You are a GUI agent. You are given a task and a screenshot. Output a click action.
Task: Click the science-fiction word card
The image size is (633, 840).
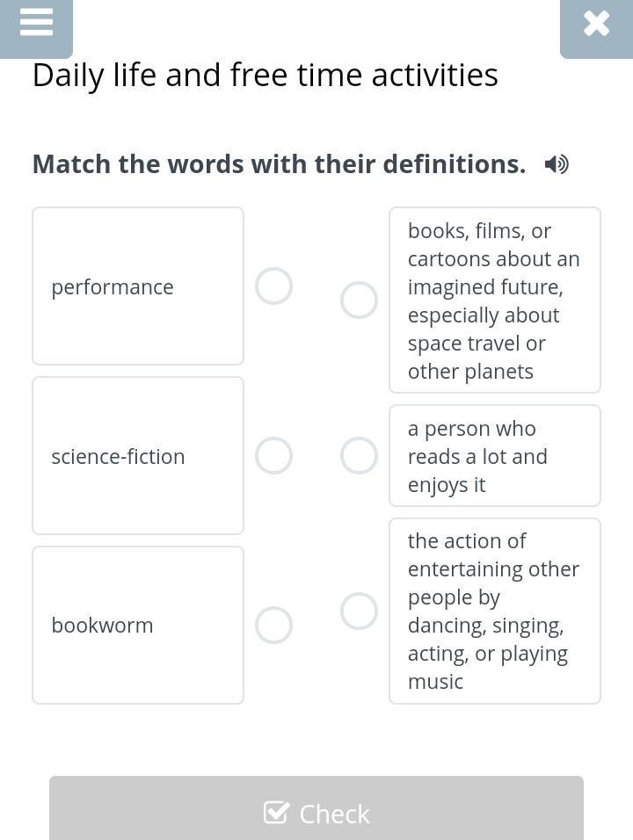[138, 456]
